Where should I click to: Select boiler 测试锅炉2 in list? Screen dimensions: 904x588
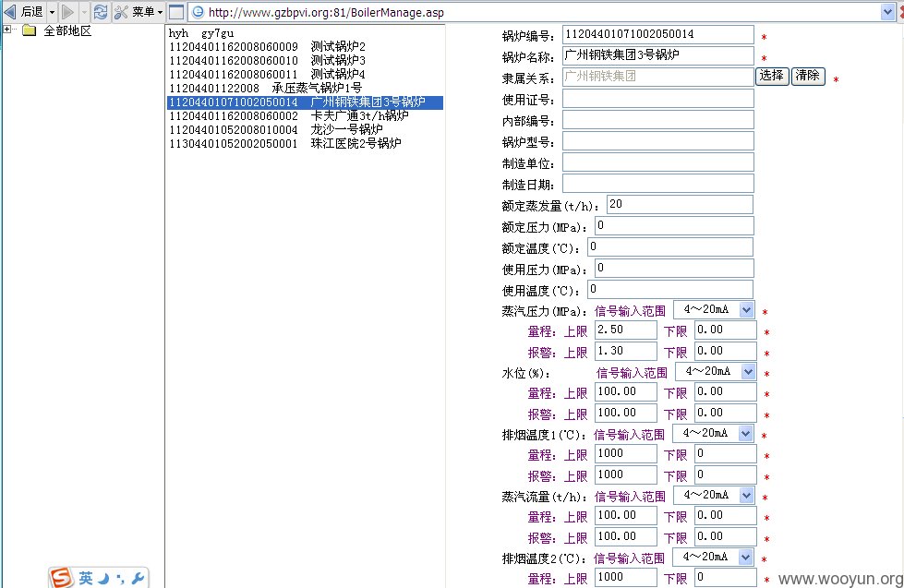click(267, 47)
